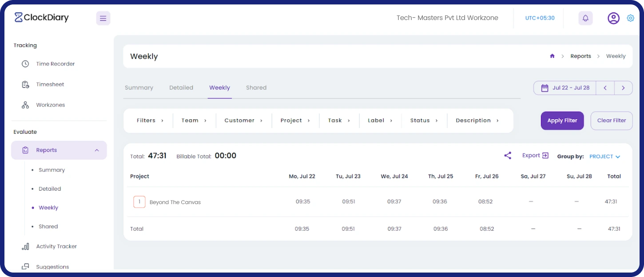The height and width of the screenshot is (277, 644).
Task: Click the 08:52 cell in project row
Action: coord(485,202)
